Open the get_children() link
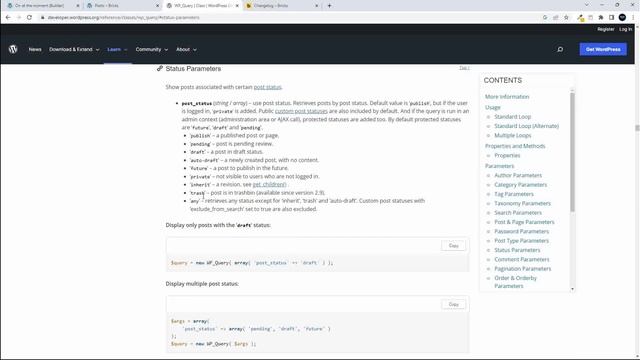This screenshot has height=360, width=640. pos(269,184)
